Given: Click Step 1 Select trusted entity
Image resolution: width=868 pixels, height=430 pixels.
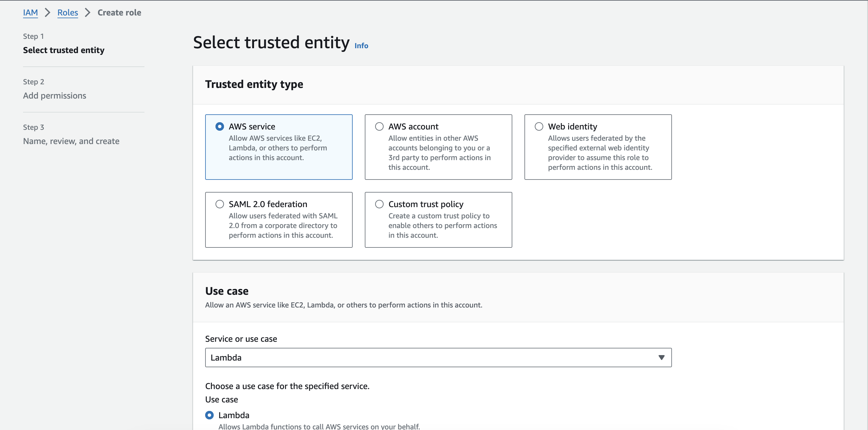Looking at the screenshot, I should pyautogui.click(x=64, y=50).
